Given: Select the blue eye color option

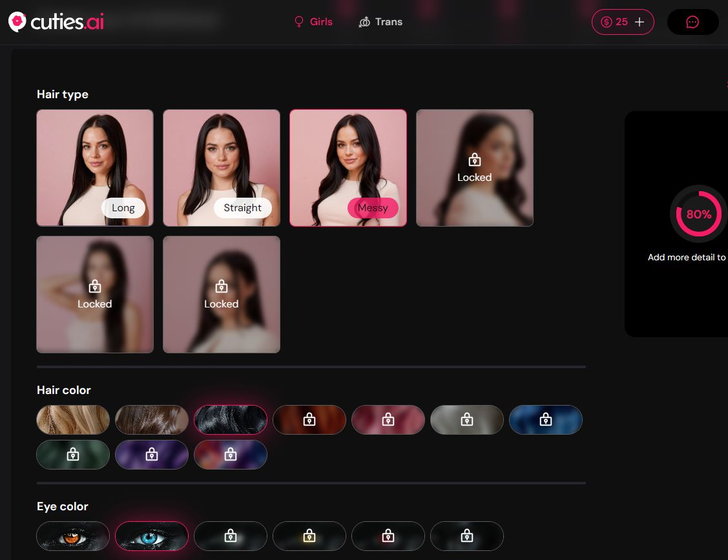Looking at the screenshot, I should click(x=152, y=536).
